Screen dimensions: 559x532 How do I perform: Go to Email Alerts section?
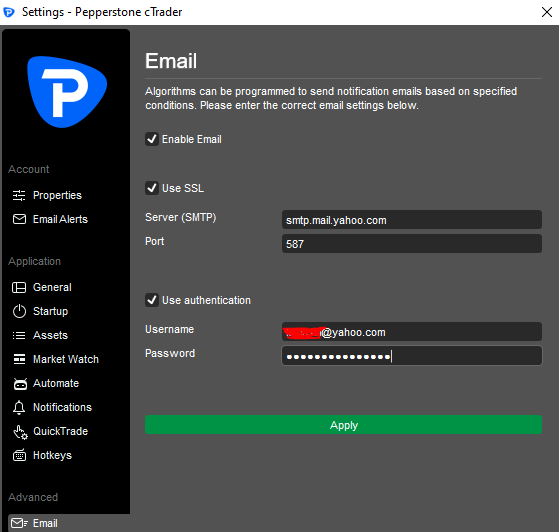60,219
